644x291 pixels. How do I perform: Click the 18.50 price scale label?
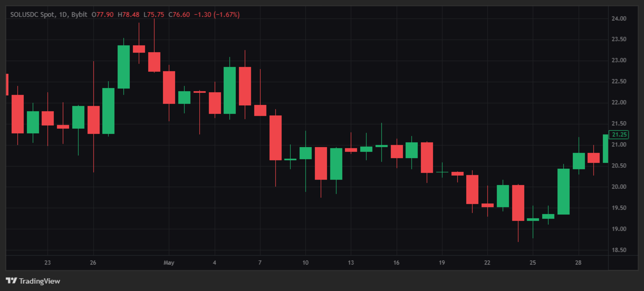pos(620,250)
